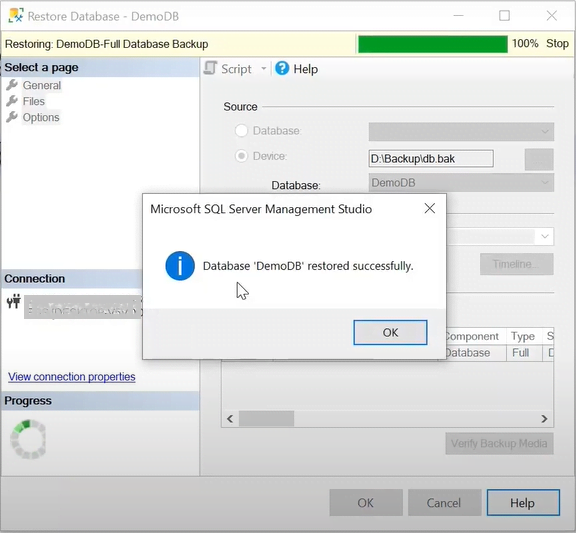The image size is (576, 533).
Task: Click the Restore Database title bar icon
Action: coord(16,15)
